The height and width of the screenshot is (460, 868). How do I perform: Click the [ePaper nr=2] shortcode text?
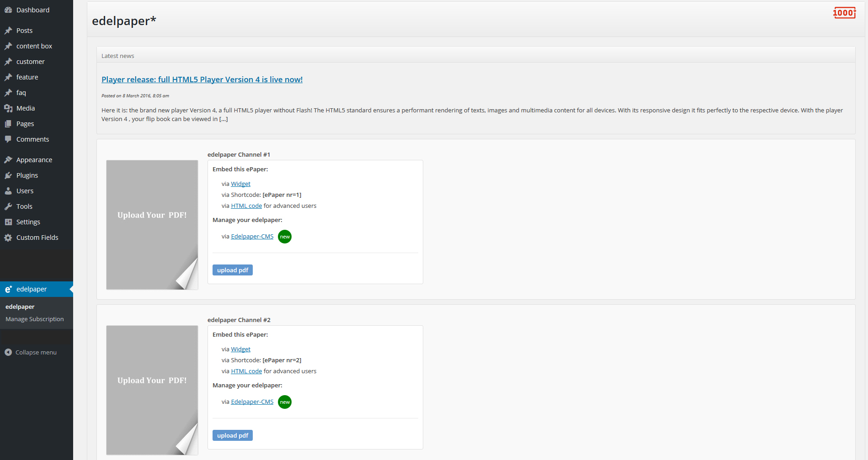pos(282,360)
